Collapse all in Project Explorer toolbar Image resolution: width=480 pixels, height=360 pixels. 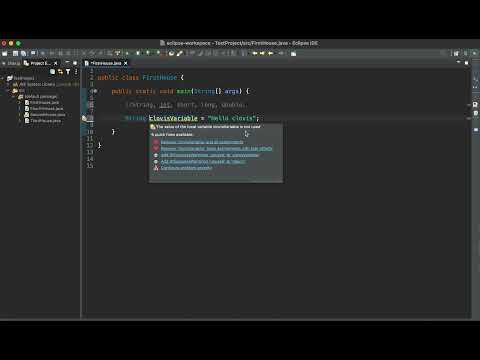(x=52, y=72)
